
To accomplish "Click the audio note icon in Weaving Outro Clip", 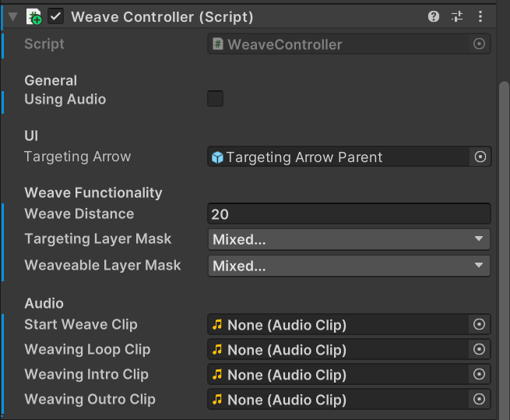I will click(x=217, y=399).
